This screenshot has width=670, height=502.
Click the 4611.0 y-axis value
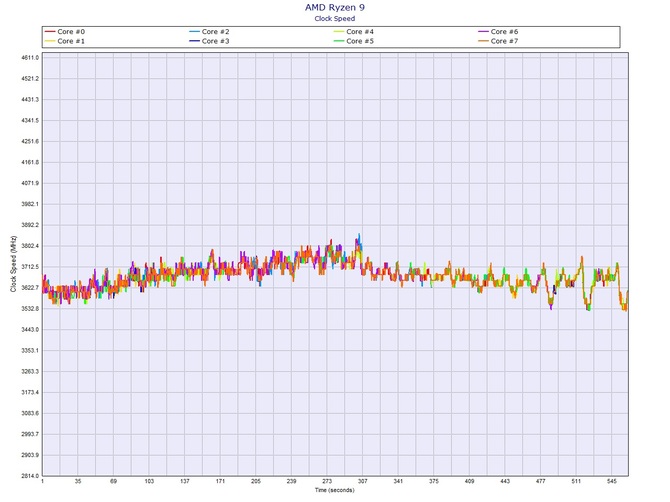[x=30, y=57]
